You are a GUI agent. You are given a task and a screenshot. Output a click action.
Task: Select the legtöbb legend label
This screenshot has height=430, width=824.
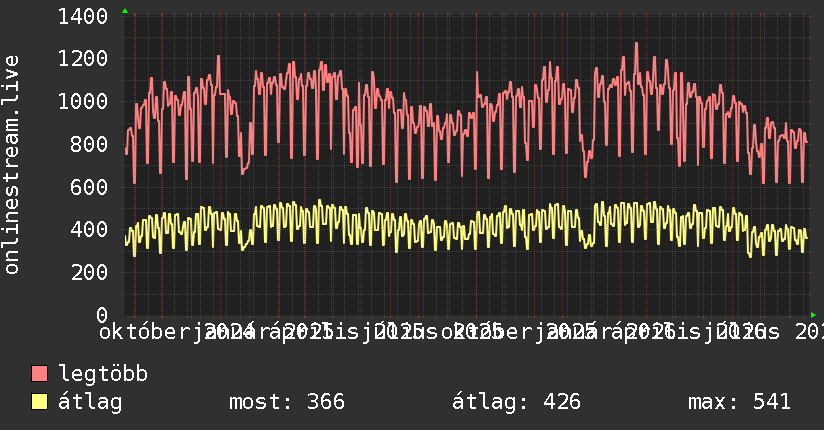103,374
